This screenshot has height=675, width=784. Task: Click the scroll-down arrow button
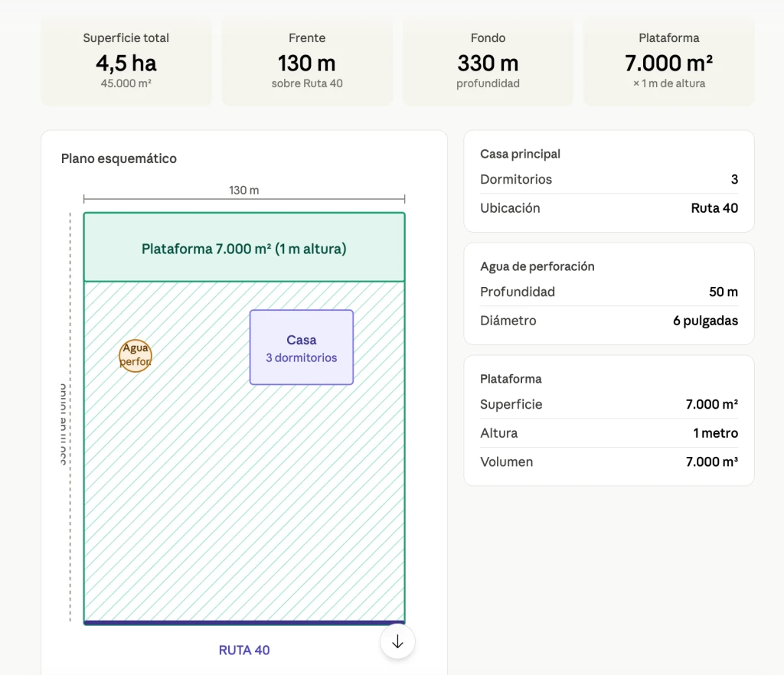397,642
